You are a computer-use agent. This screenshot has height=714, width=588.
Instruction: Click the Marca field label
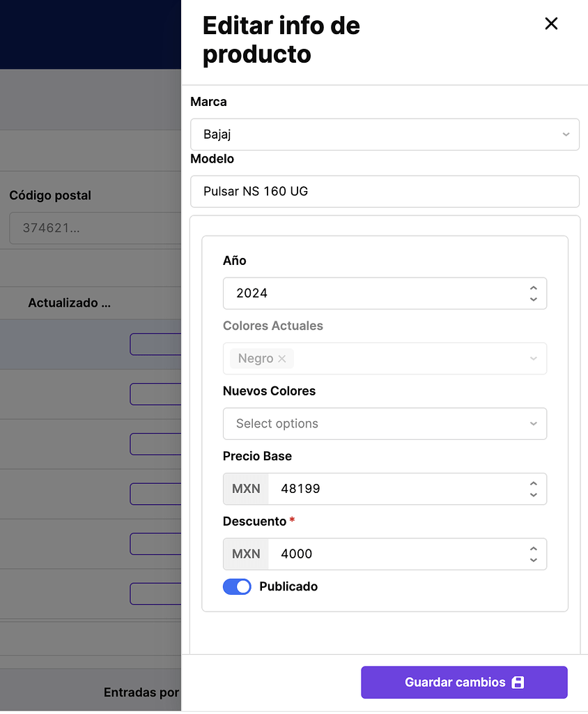(x=208, y=102)
